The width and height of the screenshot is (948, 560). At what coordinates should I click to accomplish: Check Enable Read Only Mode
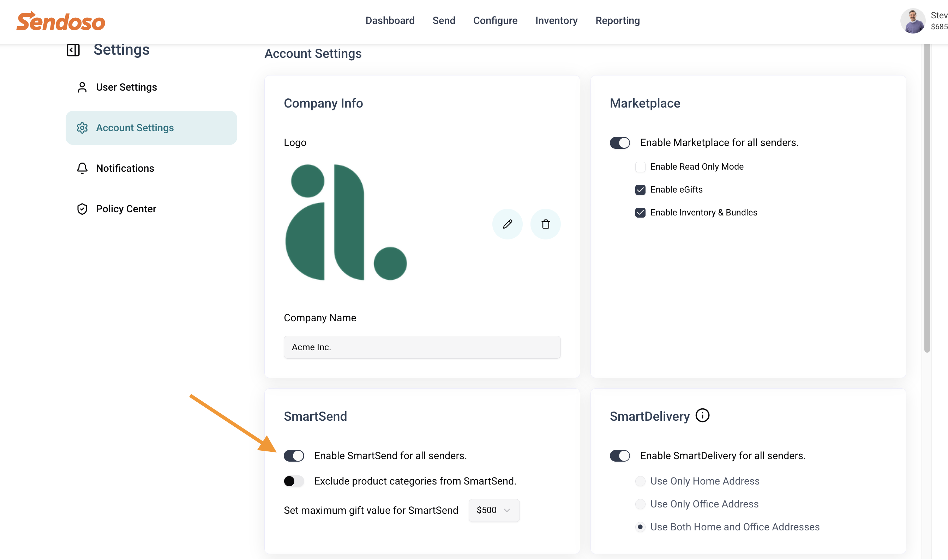coord(640,167)
